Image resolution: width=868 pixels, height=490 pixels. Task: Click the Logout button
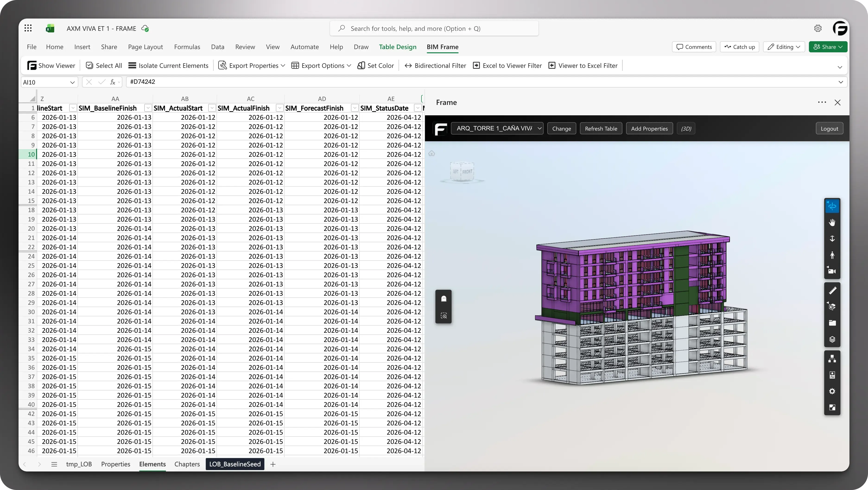click(829, 128)
